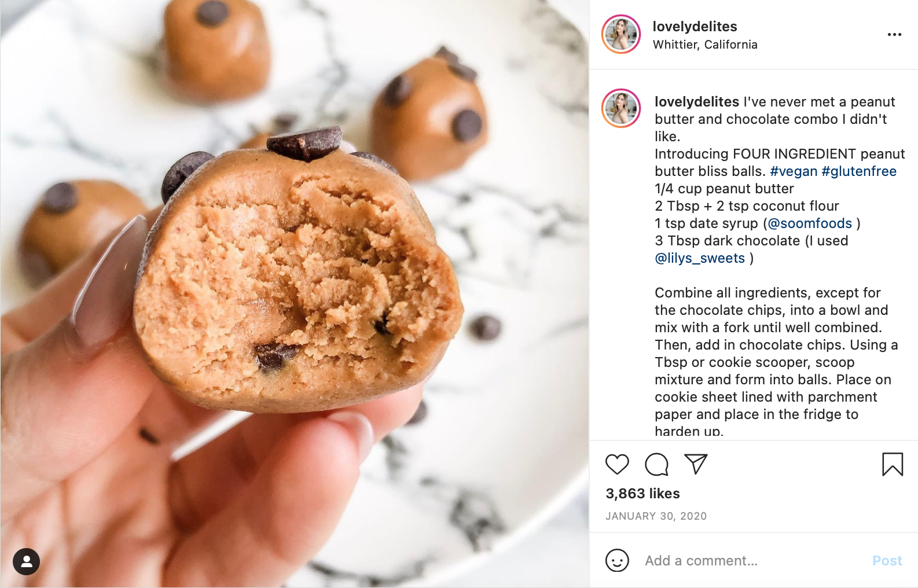This screenshot has width=918, height=588.
Task: Like the post with the heart icon
Action: (x=617, y=464)
